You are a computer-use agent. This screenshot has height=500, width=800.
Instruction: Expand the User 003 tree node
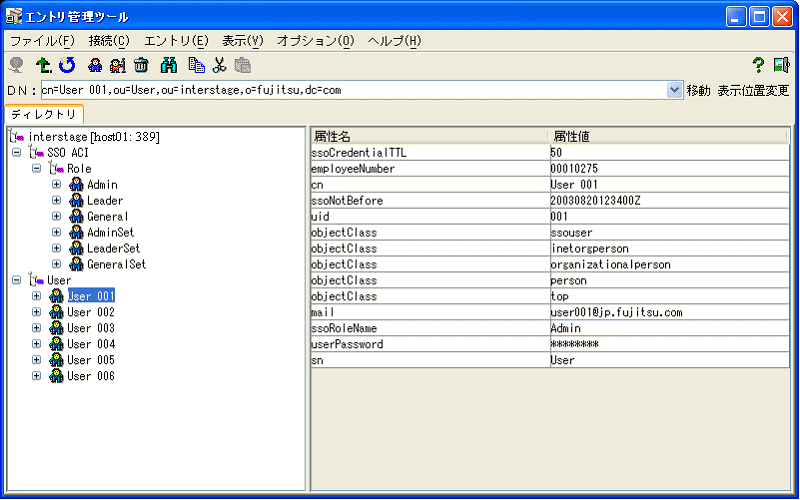coord(37,328)
